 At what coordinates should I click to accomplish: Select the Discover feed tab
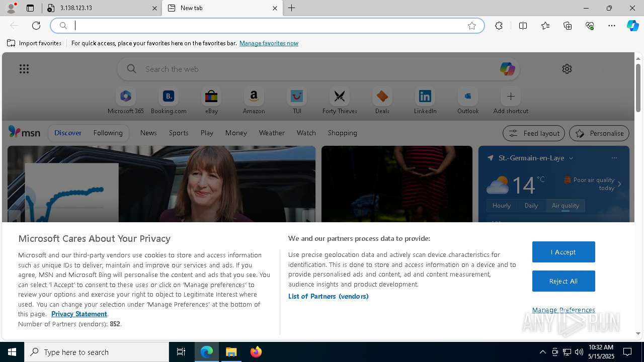pos(68,133)
